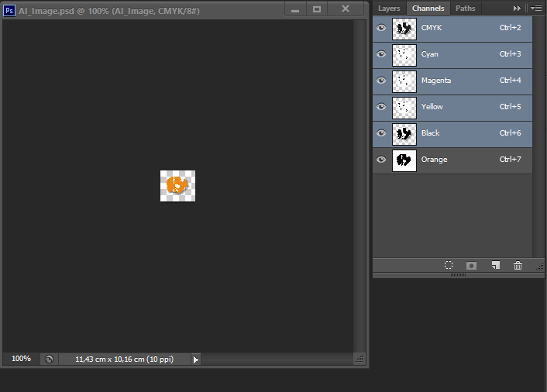Maximize the AI_Image.psd document window
Screen dimensions: 547x392
(x=317, y=9)
